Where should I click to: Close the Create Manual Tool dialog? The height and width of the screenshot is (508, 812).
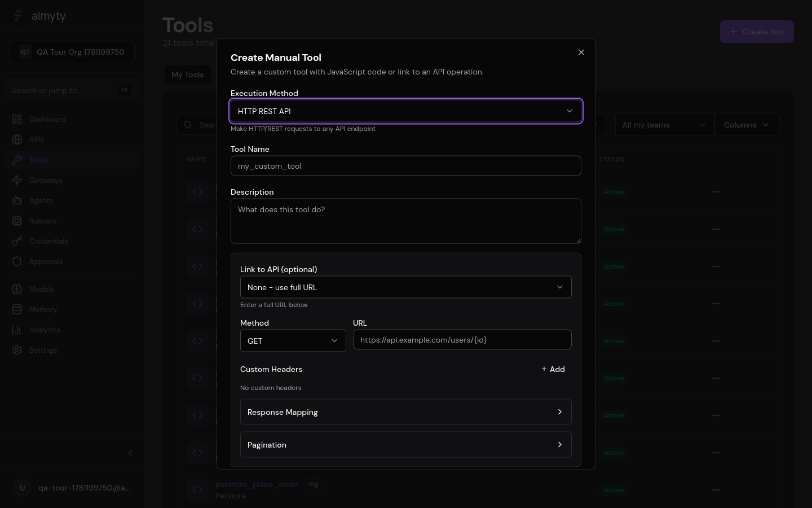[x=581, y=52]
